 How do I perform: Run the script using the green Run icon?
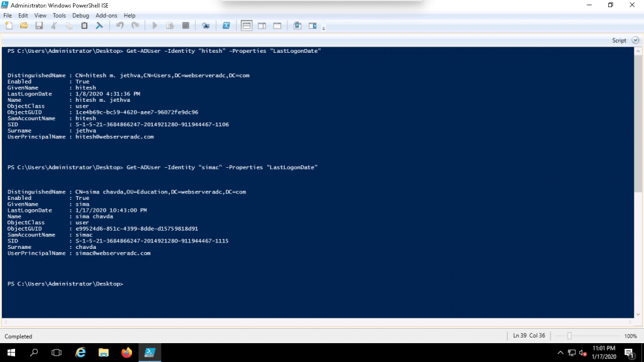(x=153, y=25)
